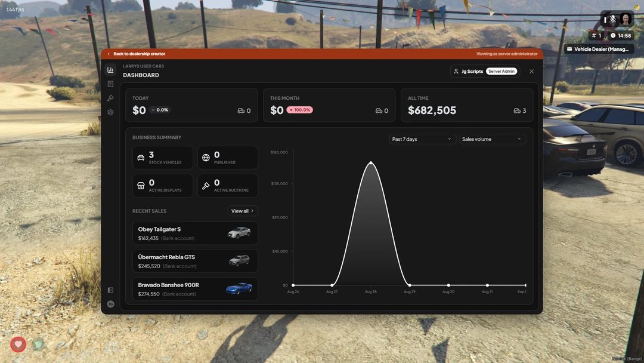The height and width of the screenshot is (363, 644).
Task: Click the player ID #1 HUD badge
Action: click(596, 36)
